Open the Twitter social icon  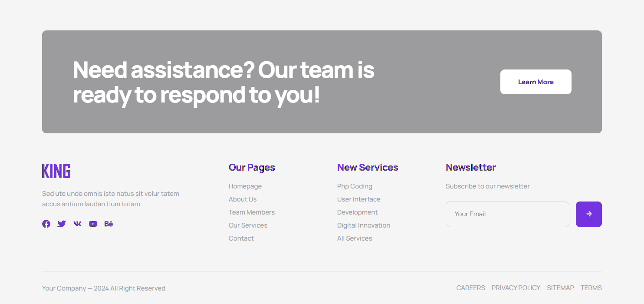pyautogui.click(x=62, y=224)
